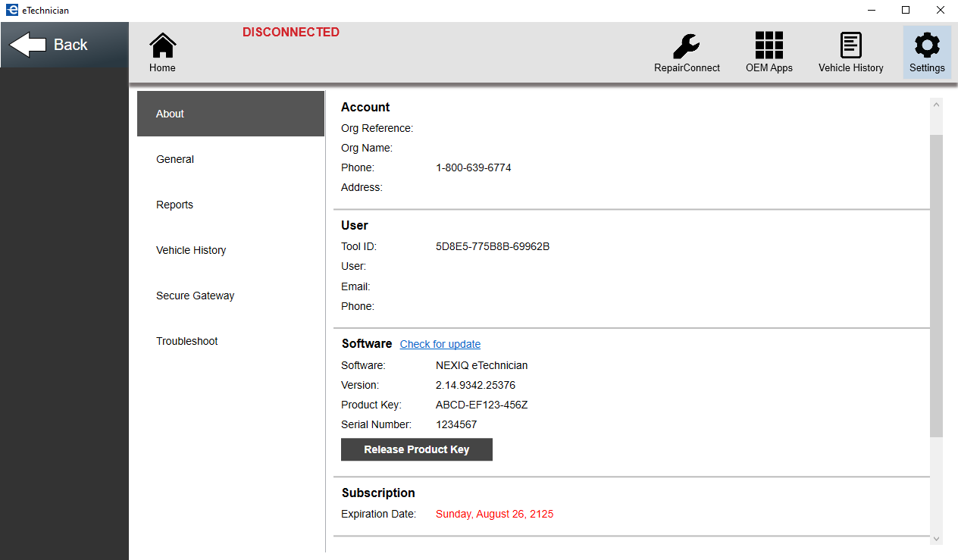Click the scrollbar down arrow

point(936,539)
